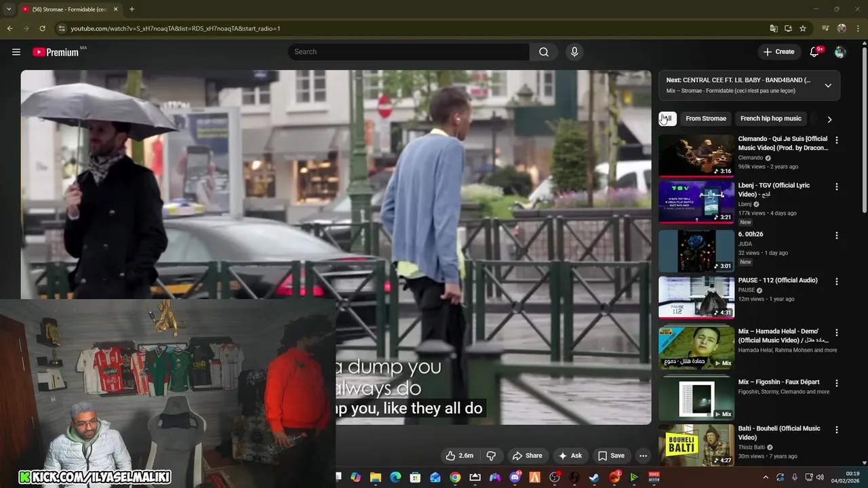The height and width of the screenshot is (488, 868).
Task: Select From Stromae filter chip
Action: click(x=706, y=119)
